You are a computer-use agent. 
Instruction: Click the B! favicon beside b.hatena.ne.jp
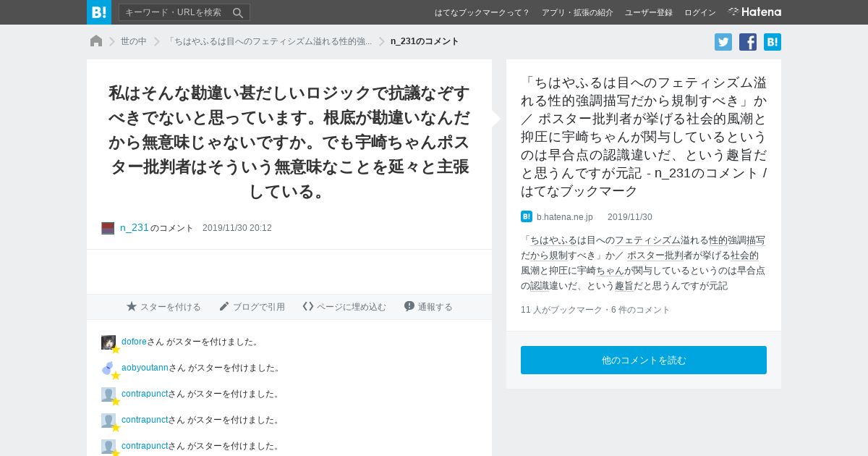pyautogui.click(x=527, y=216)
